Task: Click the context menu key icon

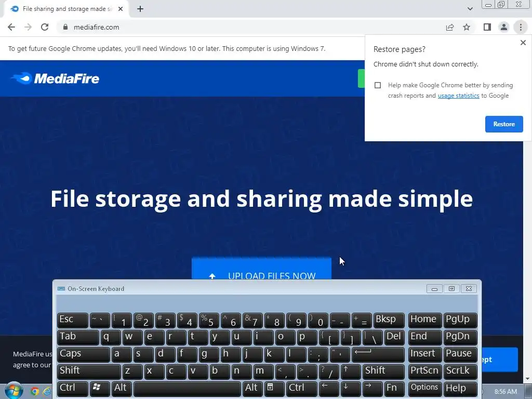Action: pyautogui.click(x=273, y=389)
